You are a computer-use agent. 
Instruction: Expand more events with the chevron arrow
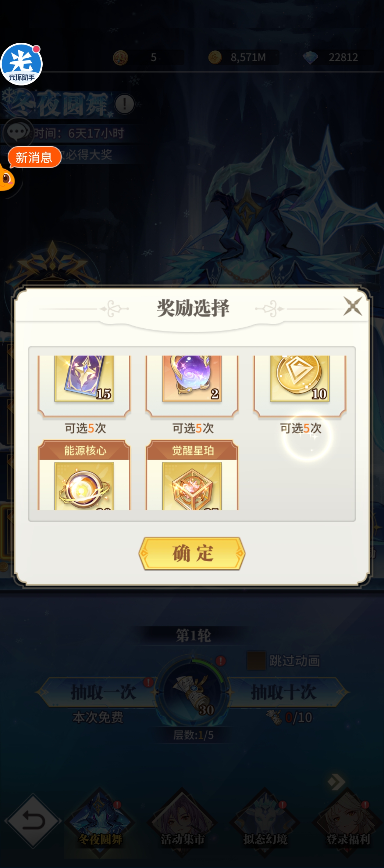click(336, 782)
